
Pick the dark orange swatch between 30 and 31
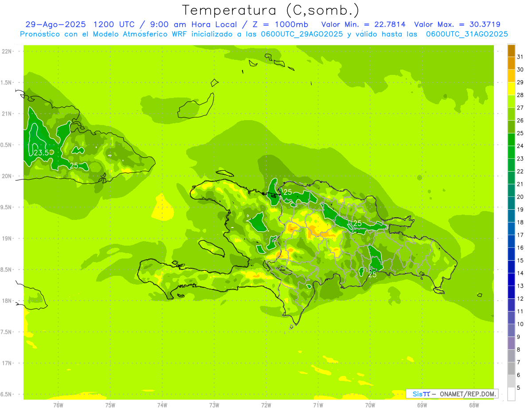coord(511,63)
